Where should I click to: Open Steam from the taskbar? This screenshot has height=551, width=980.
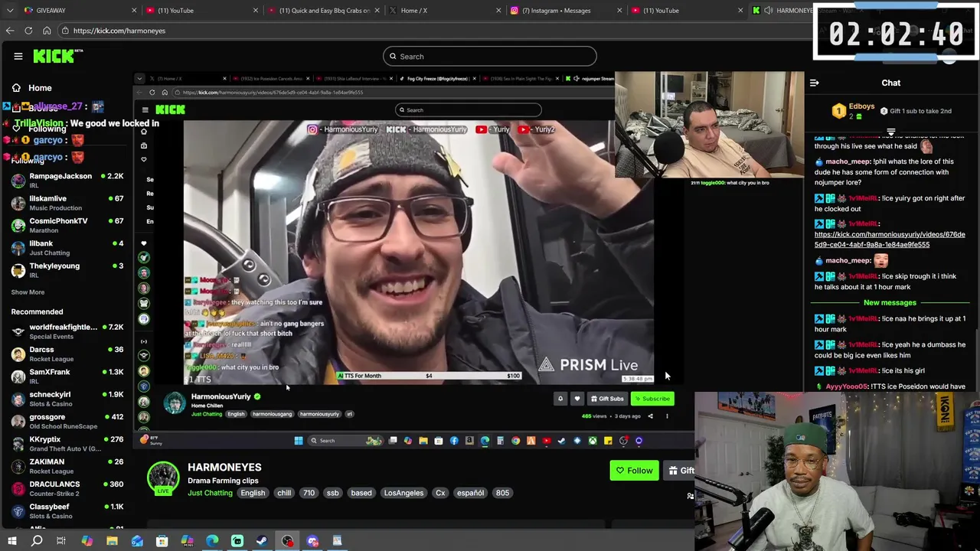(262, 541)
